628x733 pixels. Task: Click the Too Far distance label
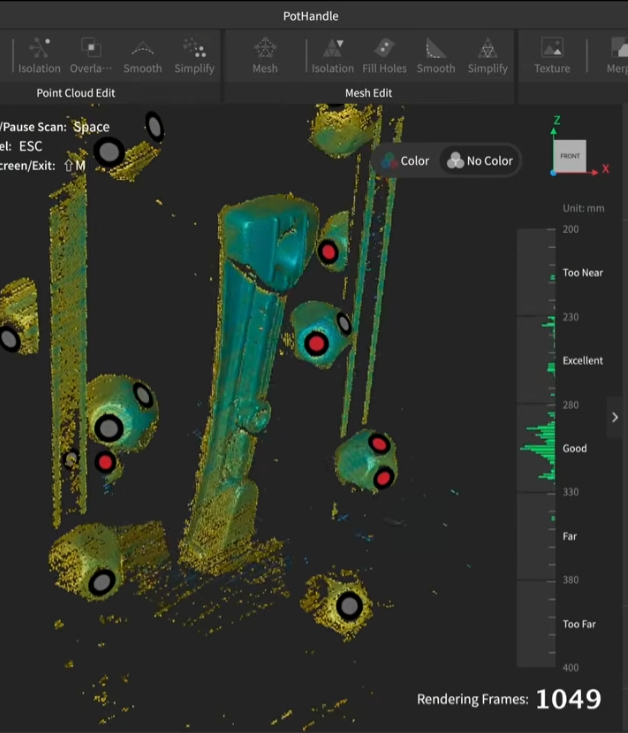[579, 624]
